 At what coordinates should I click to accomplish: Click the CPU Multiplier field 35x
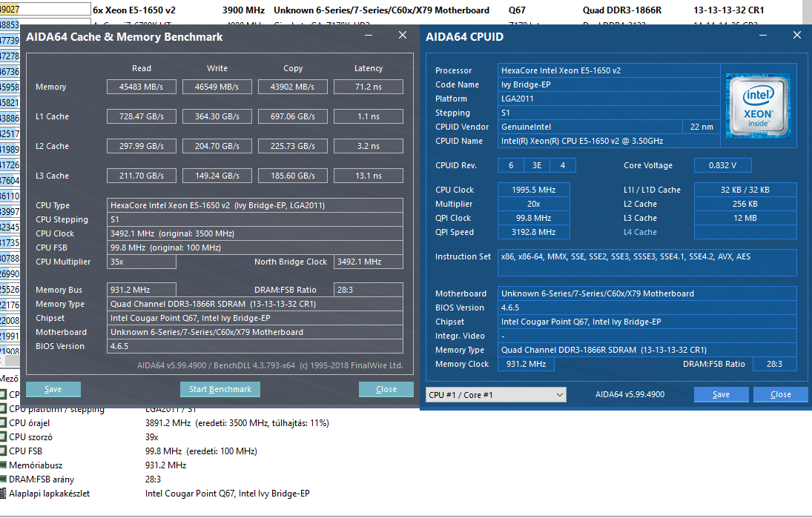click(142, 262)
